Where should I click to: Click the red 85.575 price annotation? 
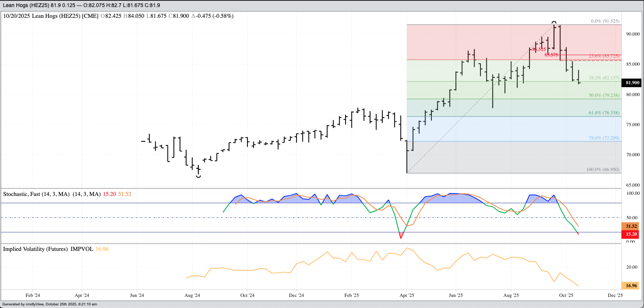(x=551, y=55)
